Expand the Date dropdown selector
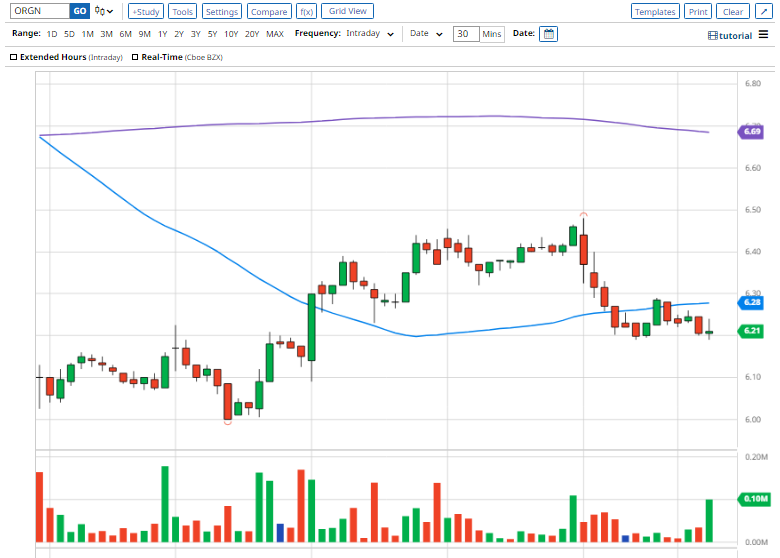780x558 pixels. [426, 33]
